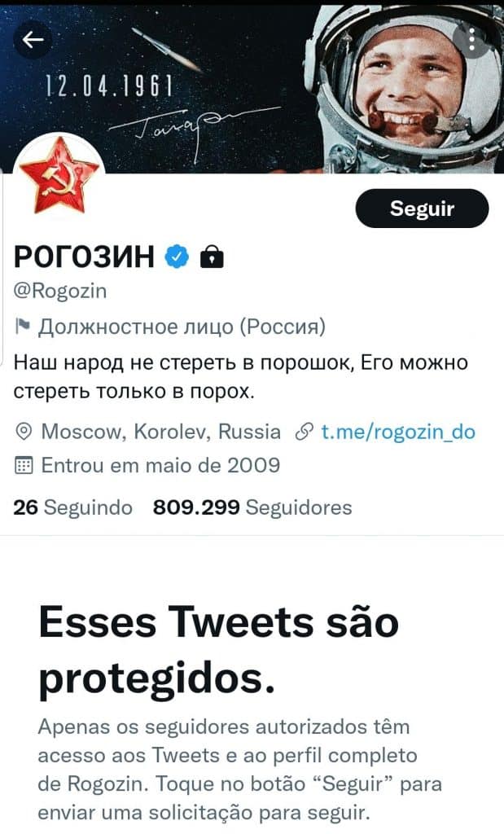Tap the Esses Tweets são protegidos heading
504x834 pixels.
click(x=218, y=650)
